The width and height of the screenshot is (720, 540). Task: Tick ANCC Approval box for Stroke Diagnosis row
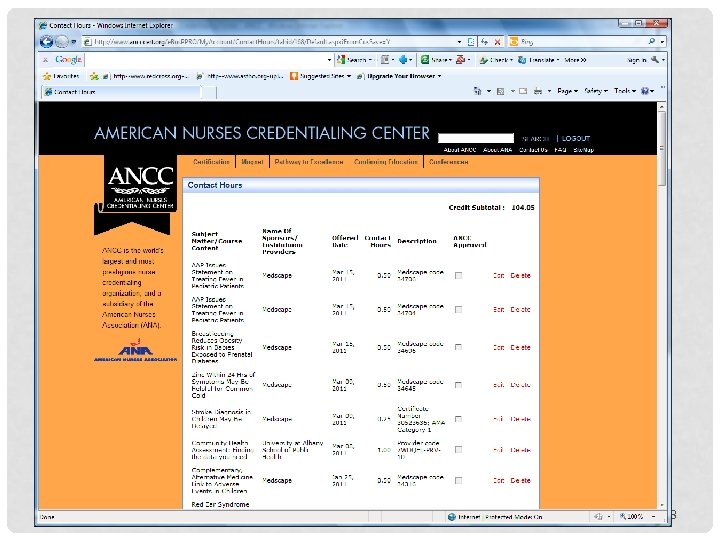(x=458, y=419)
